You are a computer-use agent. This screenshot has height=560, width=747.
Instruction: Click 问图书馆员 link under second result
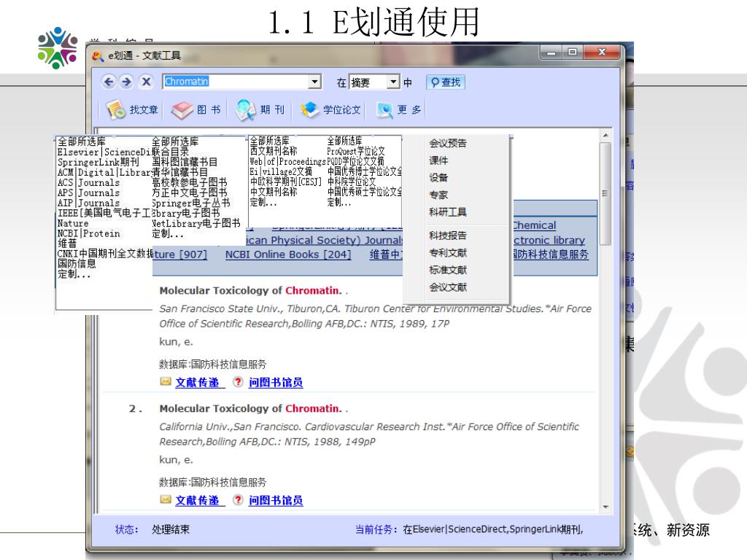276,500
